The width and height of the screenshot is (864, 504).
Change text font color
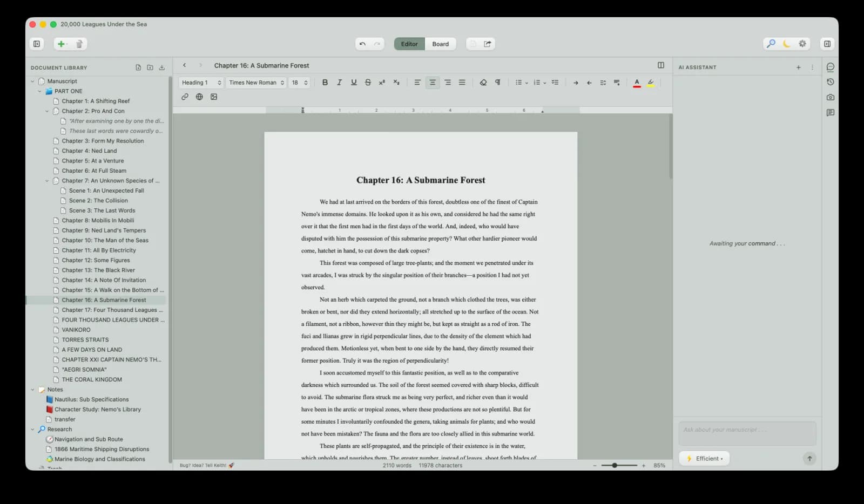click(637, 83)
